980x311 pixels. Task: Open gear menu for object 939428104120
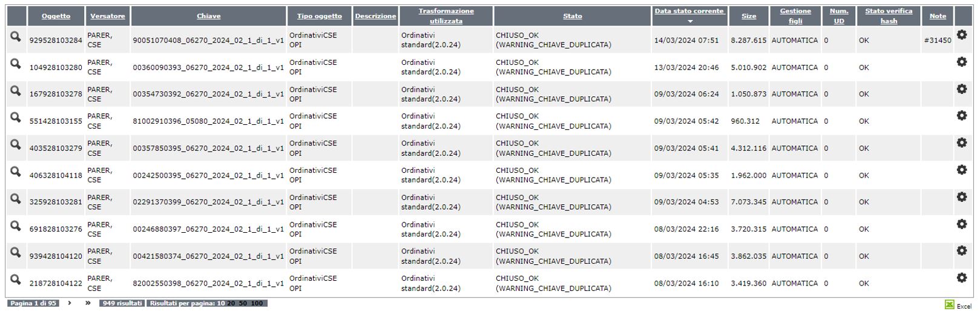[961, 250]
